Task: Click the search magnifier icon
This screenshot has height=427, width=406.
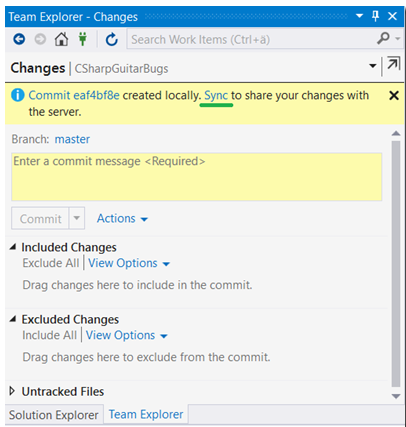Action: pos(383,38)
